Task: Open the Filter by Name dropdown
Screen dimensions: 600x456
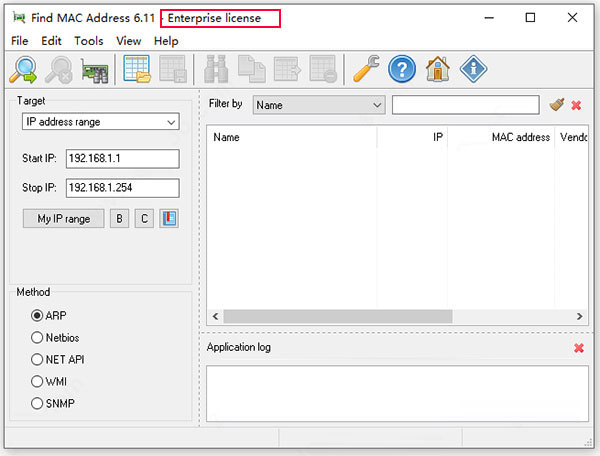Action: (x=319, y=105)
